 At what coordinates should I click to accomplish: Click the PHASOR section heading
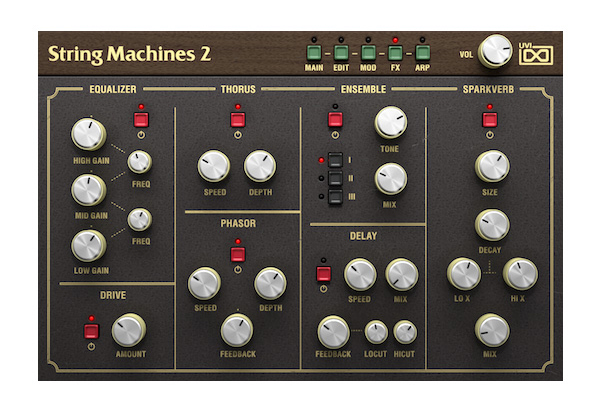point(238,224)
